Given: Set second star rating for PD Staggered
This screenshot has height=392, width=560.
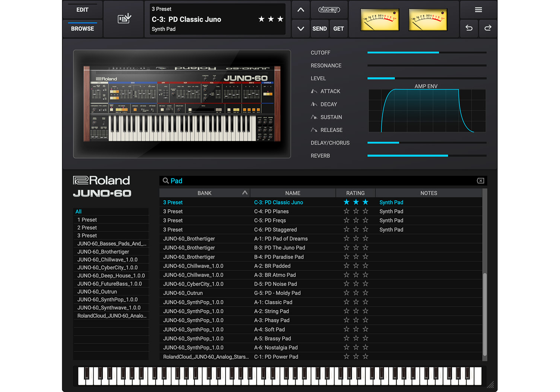Looking at the screenshot, I should 356,229.
